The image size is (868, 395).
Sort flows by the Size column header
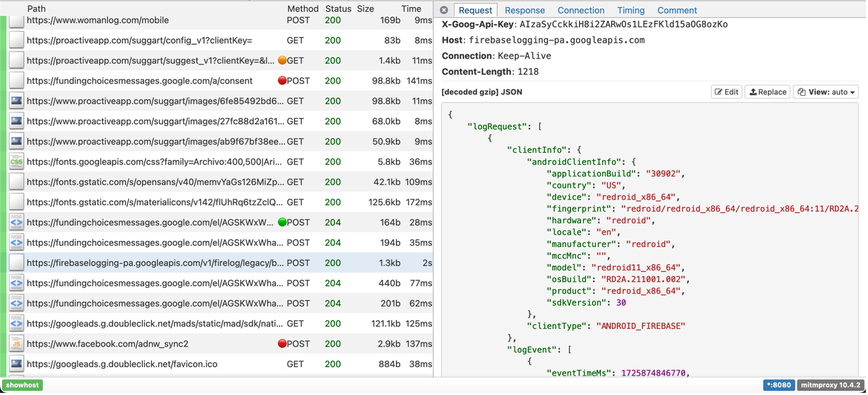365,9
